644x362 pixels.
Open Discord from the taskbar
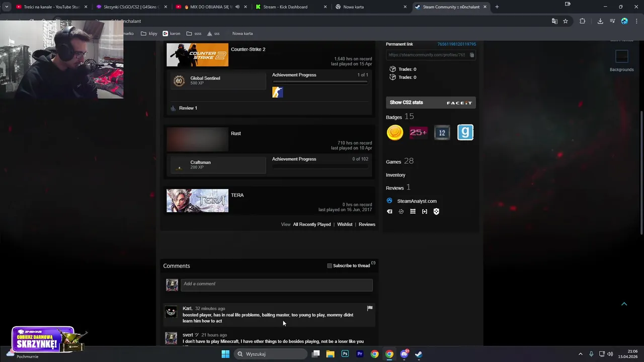point(404,354)
